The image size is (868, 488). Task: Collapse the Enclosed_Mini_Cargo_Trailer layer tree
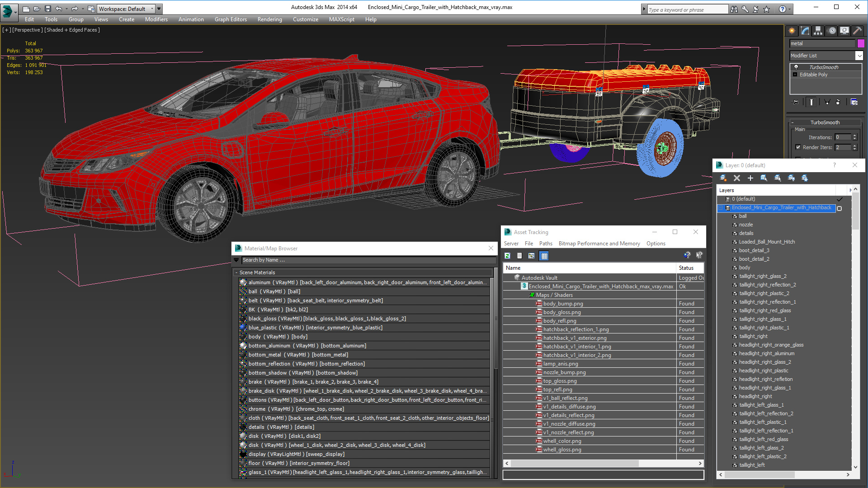tap(721, 208)
